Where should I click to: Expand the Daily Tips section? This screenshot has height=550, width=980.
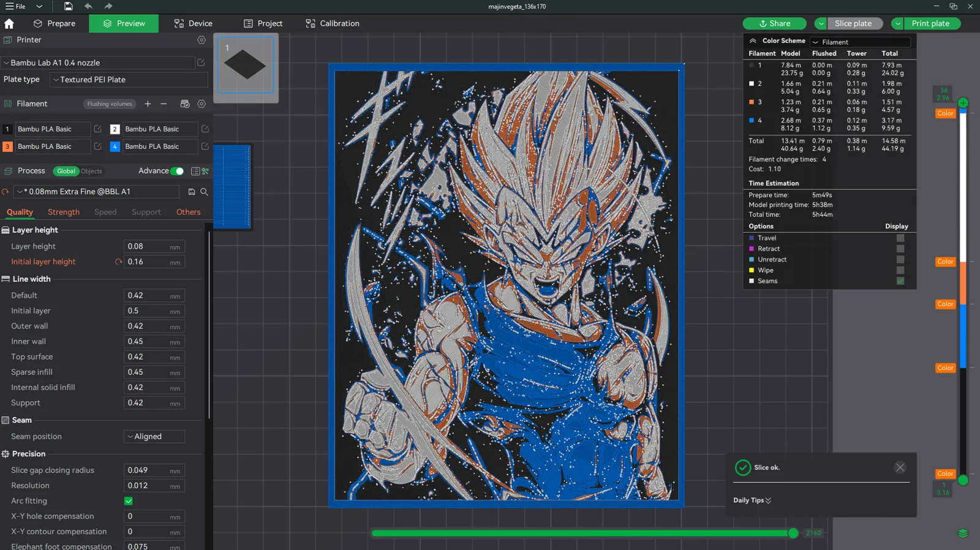(752, 500)
